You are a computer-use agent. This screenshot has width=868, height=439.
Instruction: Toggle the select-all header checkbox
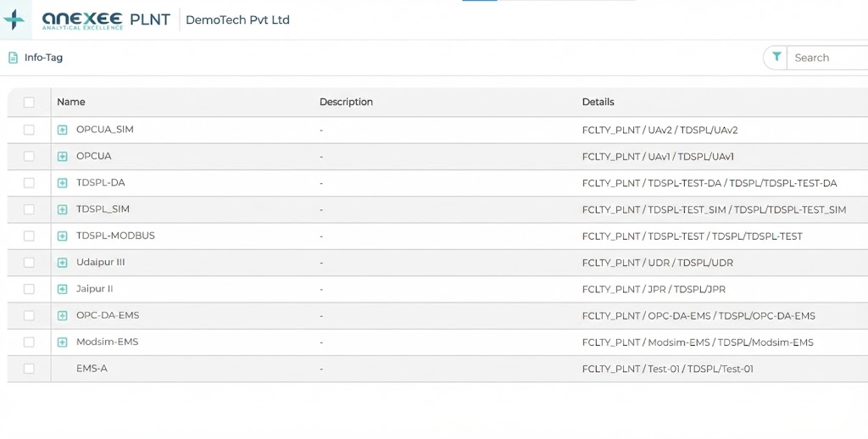point(29,103)
